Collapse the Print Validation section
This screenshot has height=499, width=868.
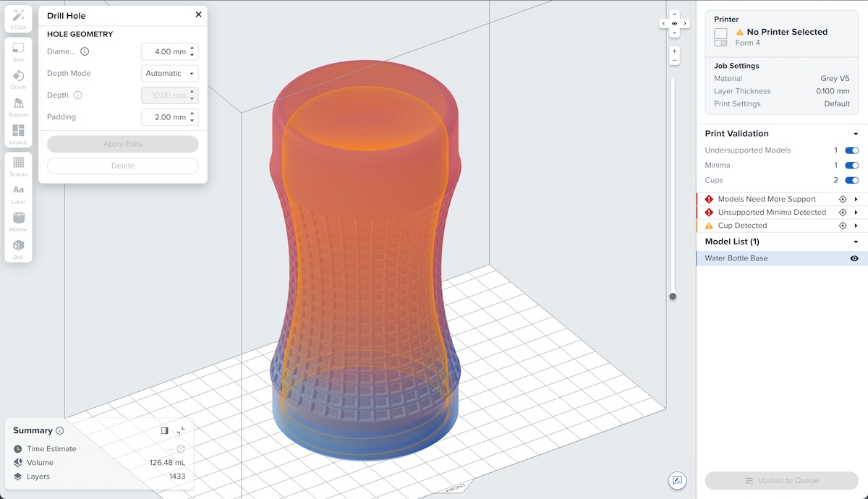click(856, 133)
